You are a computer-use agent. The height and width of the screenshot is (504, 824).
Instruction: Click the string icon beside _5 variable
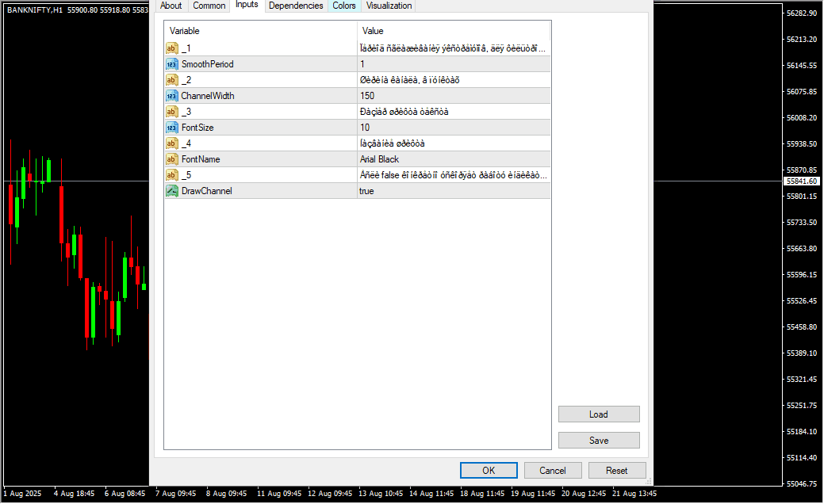pos(171,175)
